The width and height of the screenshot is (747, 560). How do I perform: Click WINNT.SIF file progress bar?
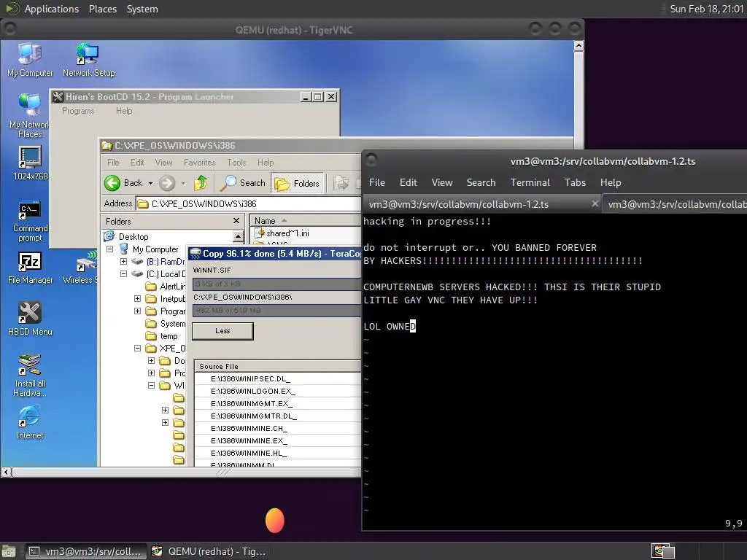click(276, 284)
